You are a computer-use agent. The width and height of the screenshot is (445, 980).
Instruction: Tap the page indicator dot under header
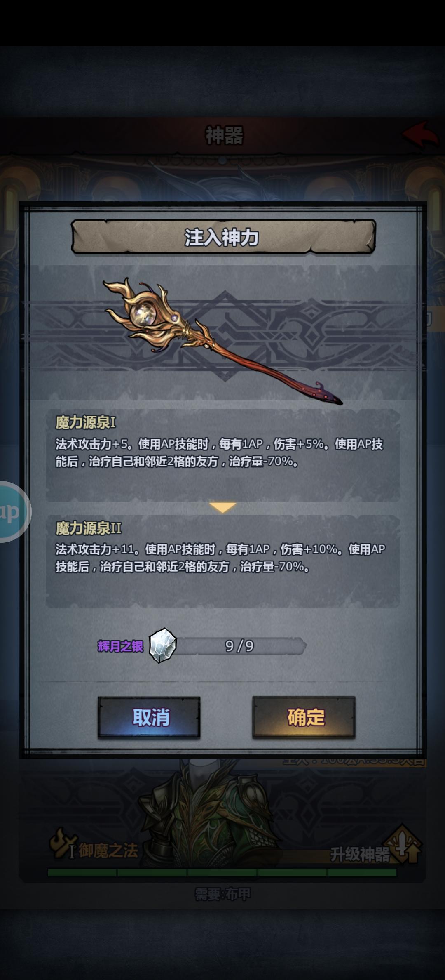pyautogui.click(x=222, y=160)
